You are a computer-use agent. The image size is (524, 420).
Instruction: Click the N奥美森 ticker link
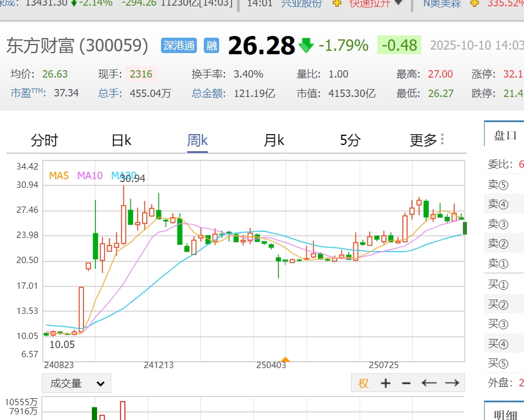[442, 3]
